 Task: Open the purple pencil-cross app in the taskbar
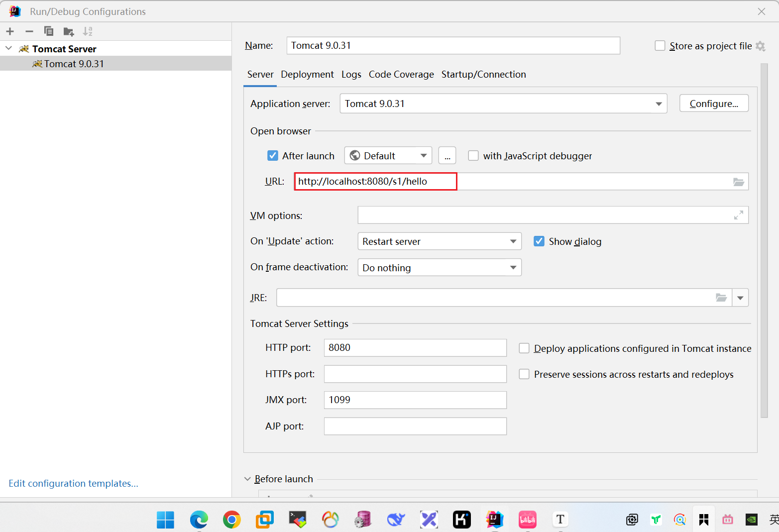(429, 520)
